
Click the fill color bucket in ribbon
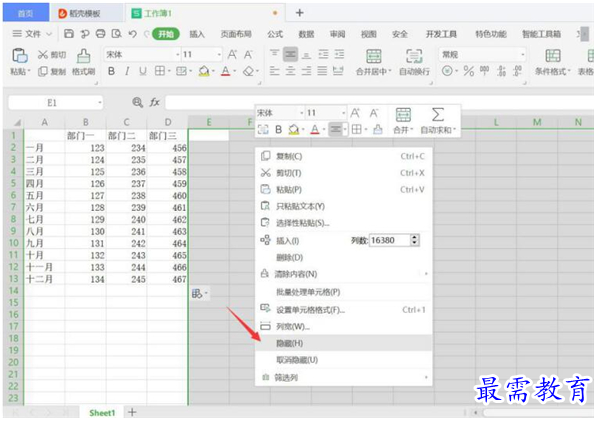204,71
